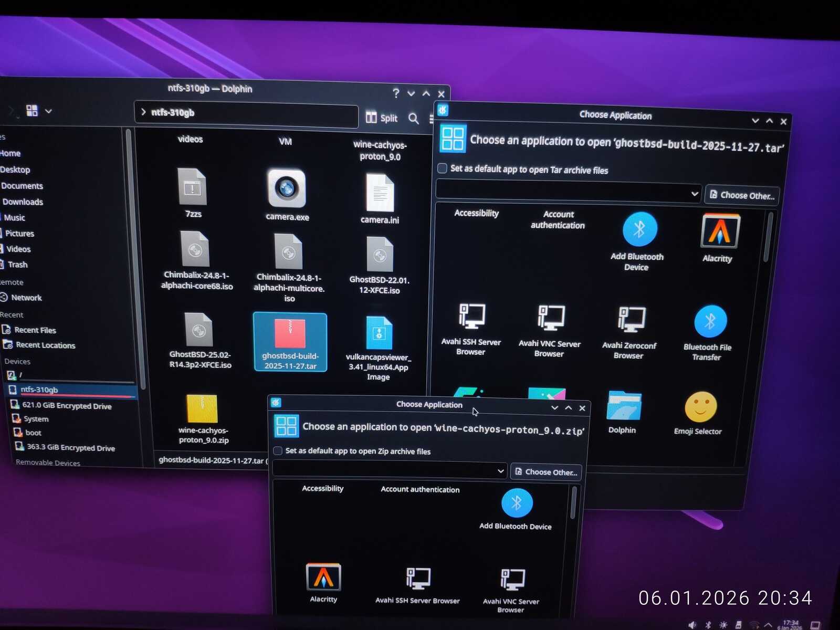Choose Add Bluetooth Device in zip dialog

(x=516, y=509)
